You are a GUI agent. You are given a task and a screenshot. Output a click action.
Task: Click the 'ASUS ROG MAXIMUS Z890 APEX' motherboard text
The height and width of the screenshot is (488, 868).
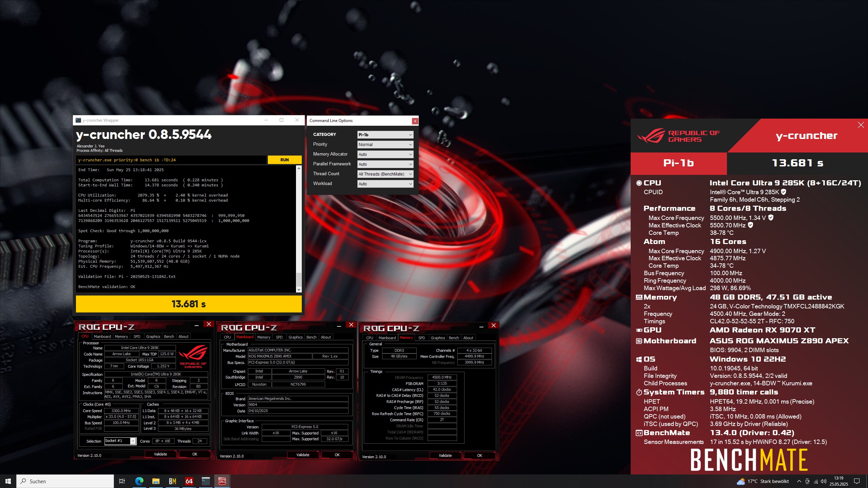(779, 341)
